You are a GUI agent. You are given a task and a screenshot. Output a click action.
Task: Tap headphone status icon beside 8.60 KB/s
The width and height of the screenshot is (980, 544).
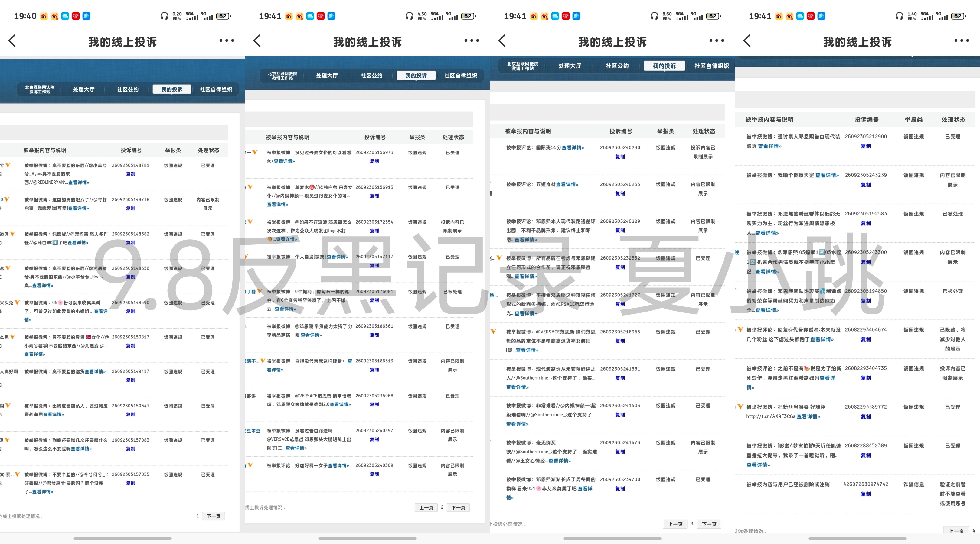coord(654,16)
